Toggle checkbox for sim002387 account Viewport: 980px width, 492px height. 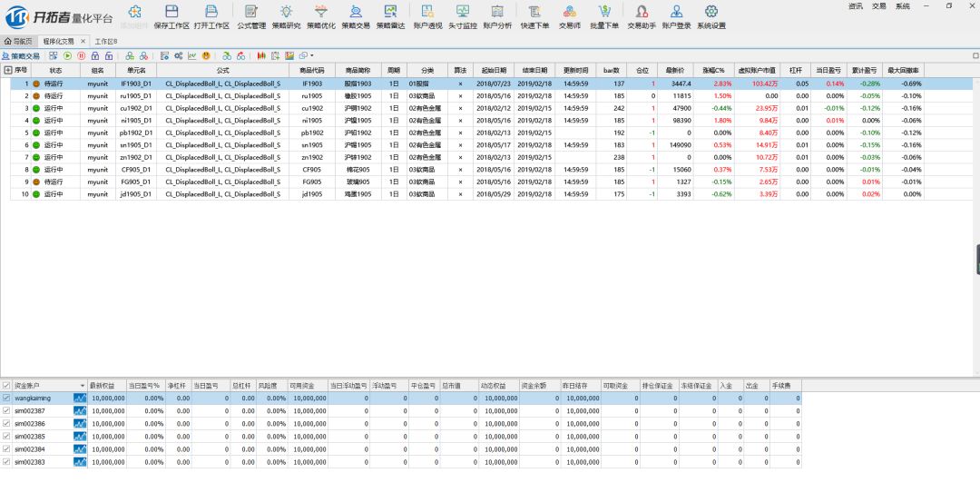(6, 410)
